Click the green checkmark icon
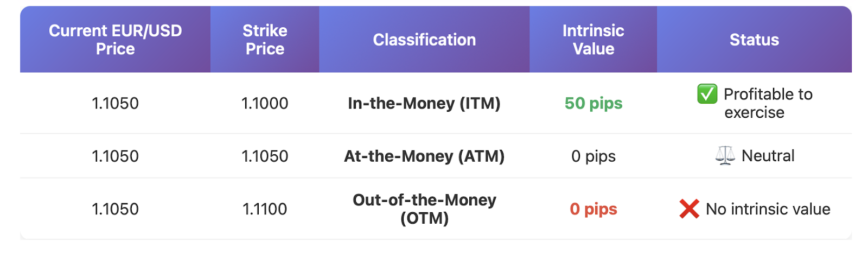This screenshot has height=266, width=868. point(707,94)
